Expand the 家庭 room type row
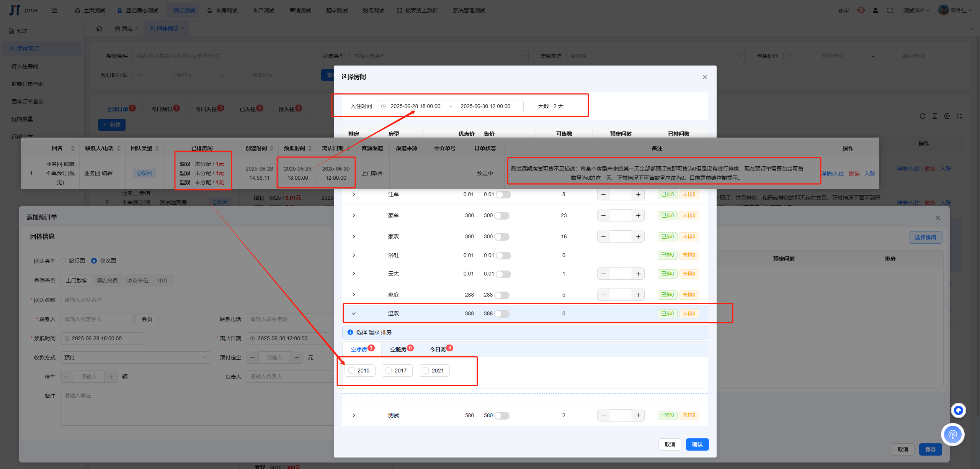 [x=354, y=295]
